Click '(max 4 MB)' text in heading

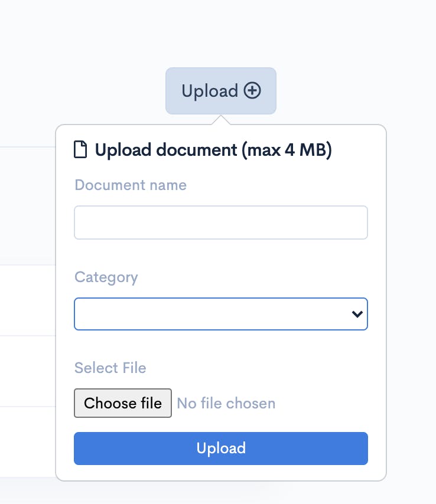(287, 150)
